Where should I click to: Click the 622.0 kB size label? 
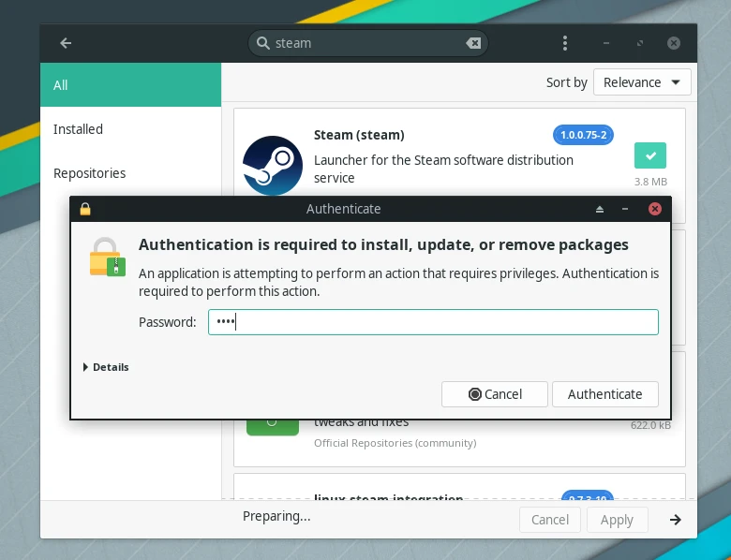coord(650,425)
